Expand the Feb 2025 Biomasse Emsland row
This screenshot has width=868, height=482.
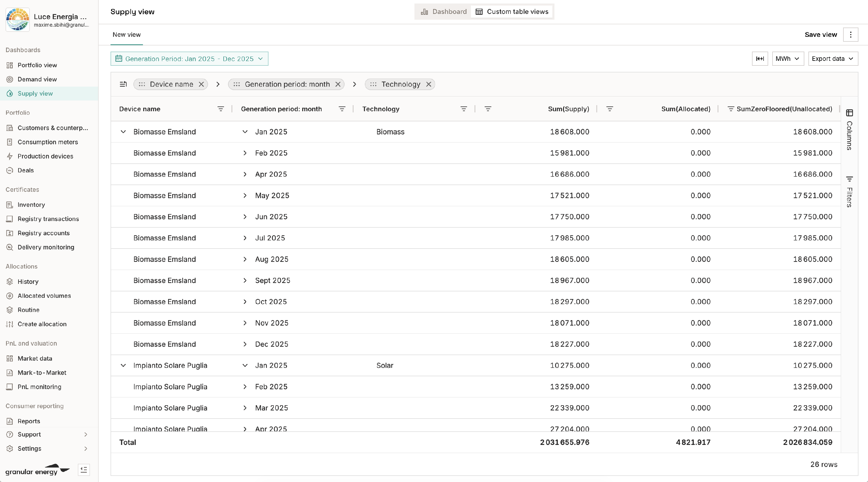[245, 153]
